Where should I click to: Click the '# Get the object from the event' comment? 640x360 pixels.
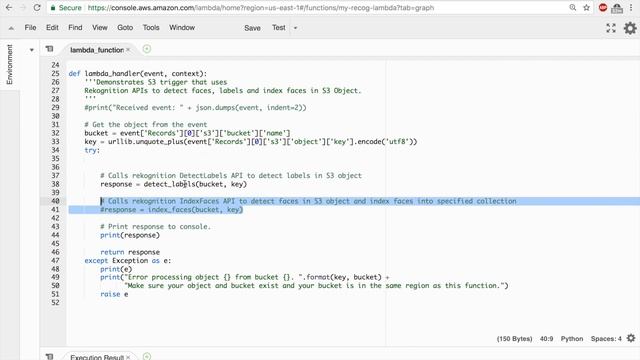pyautogui.click(x=146, y=124)
